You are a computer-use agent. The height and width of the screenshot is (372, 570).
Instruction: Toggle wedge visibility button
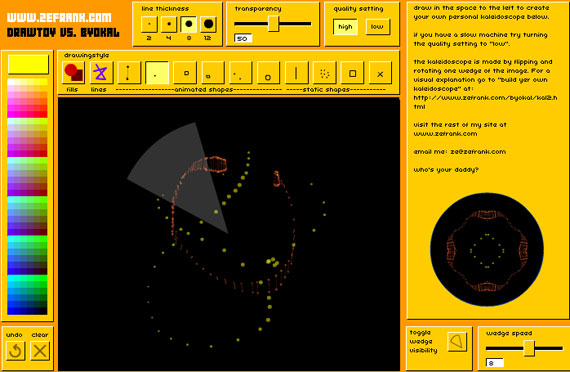[457, 342]
